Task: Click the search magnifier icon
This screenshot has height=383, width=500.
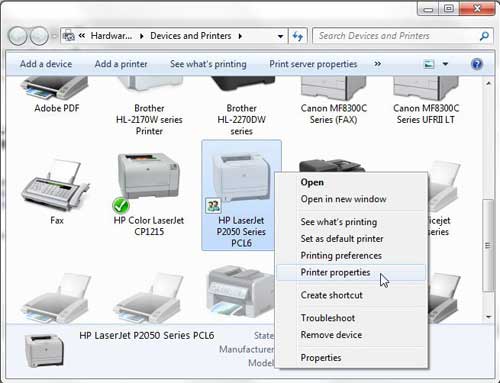Action: click(484, 36)
